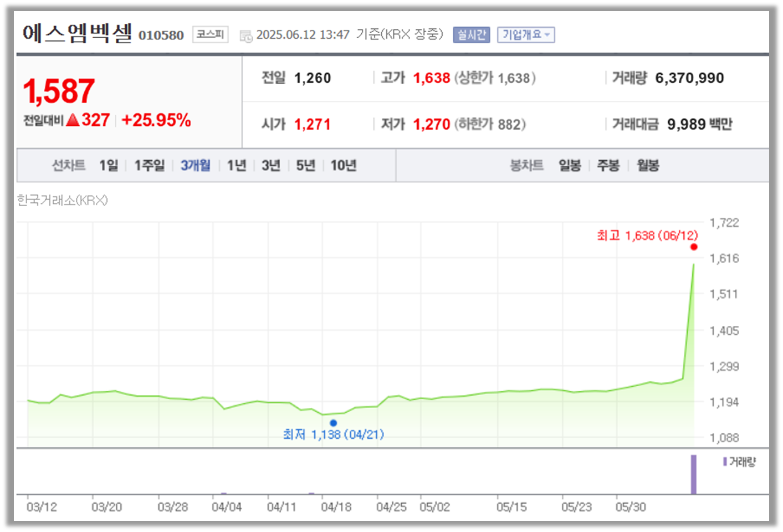This screenshot has width=783, height=532.
Task: Click the 1,722 price axis label
Action: [724, 223]
